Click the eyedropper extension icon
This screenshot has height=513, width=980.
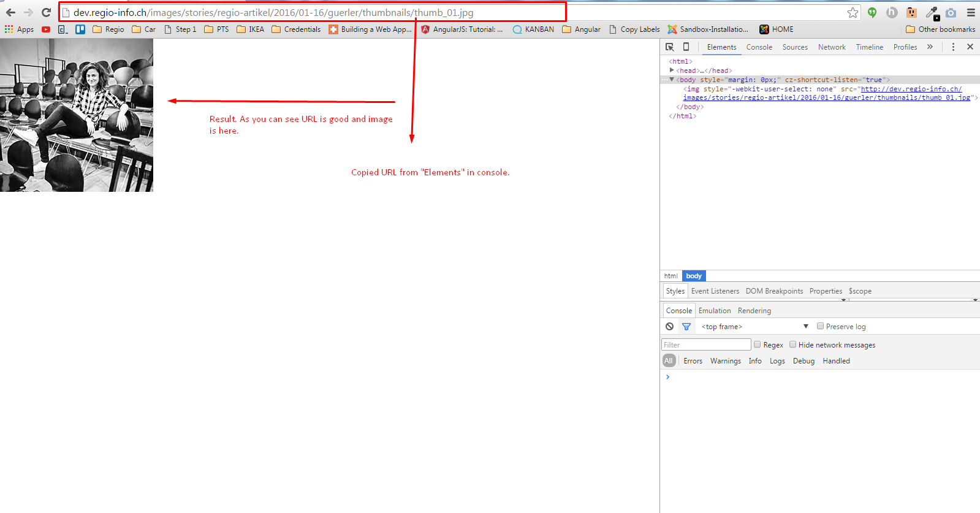coord(932,13)
